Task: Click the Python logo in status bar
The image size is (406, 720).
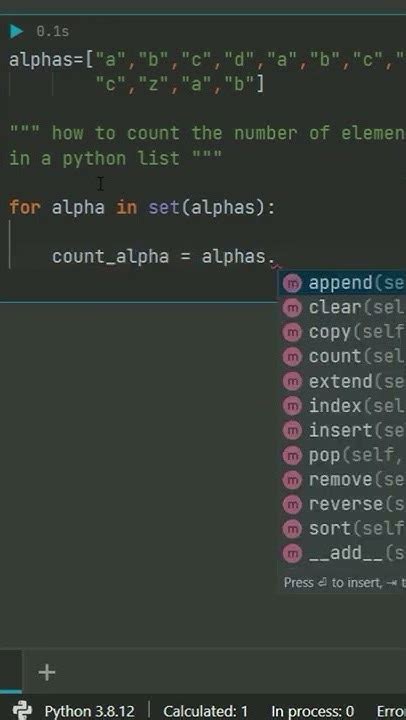Action: (x=23, y=710)
